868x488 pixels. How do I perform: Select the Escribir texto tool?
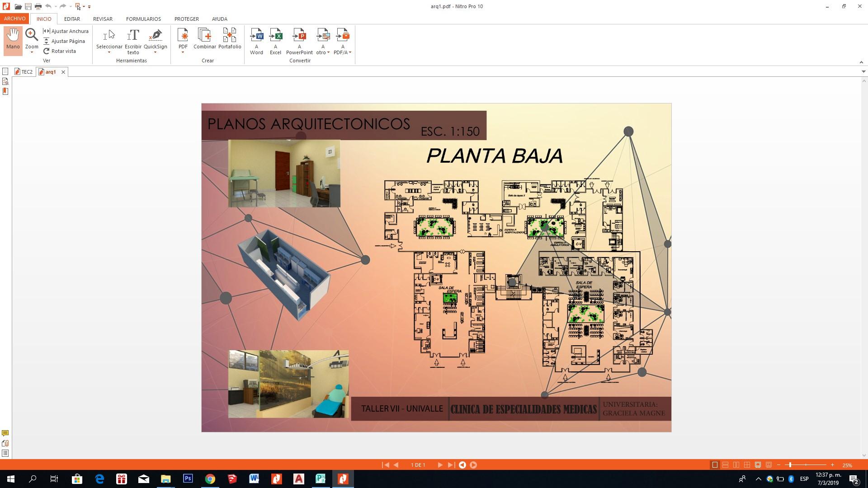(x=133, y=41)
